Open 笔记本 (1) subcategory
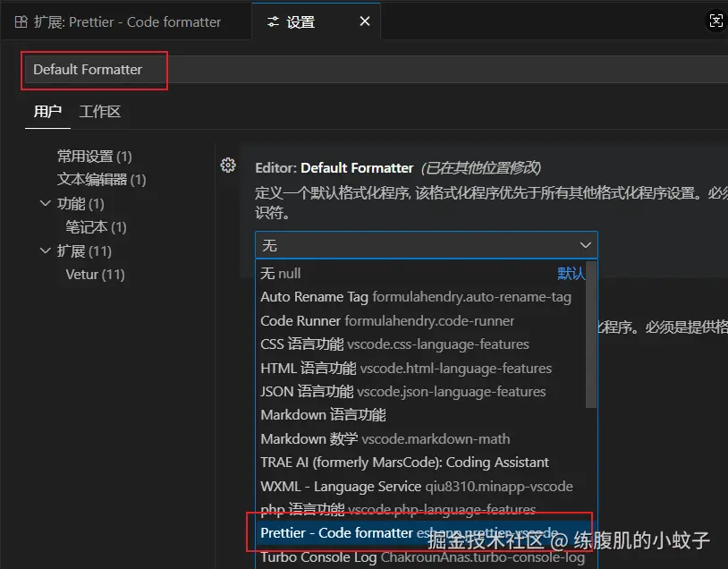Image resolution: width=728 pixels, height=569 pixels. pyautogui.click(x=96, y=227)
